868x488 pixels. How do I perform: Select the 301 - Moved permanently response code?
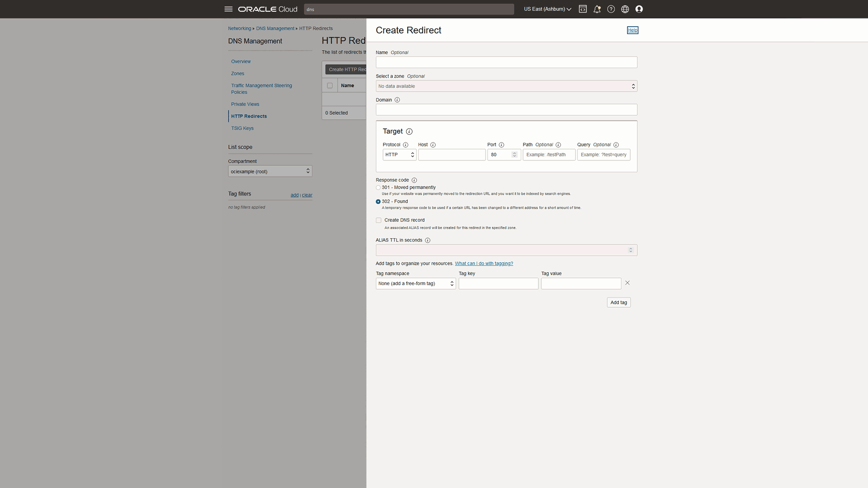(378, 188)
